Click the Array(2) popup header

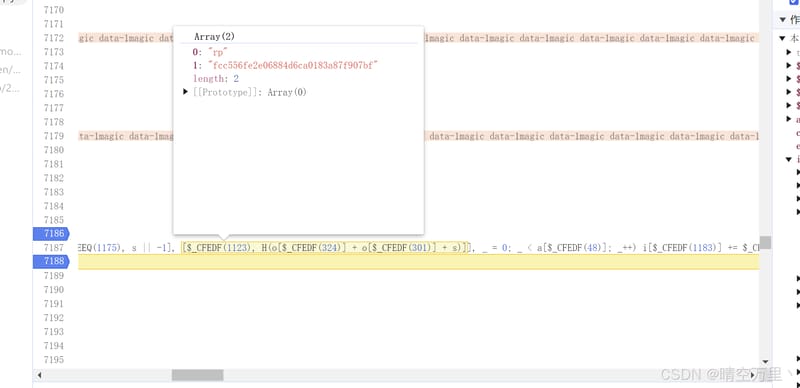(x=214, y=37)
